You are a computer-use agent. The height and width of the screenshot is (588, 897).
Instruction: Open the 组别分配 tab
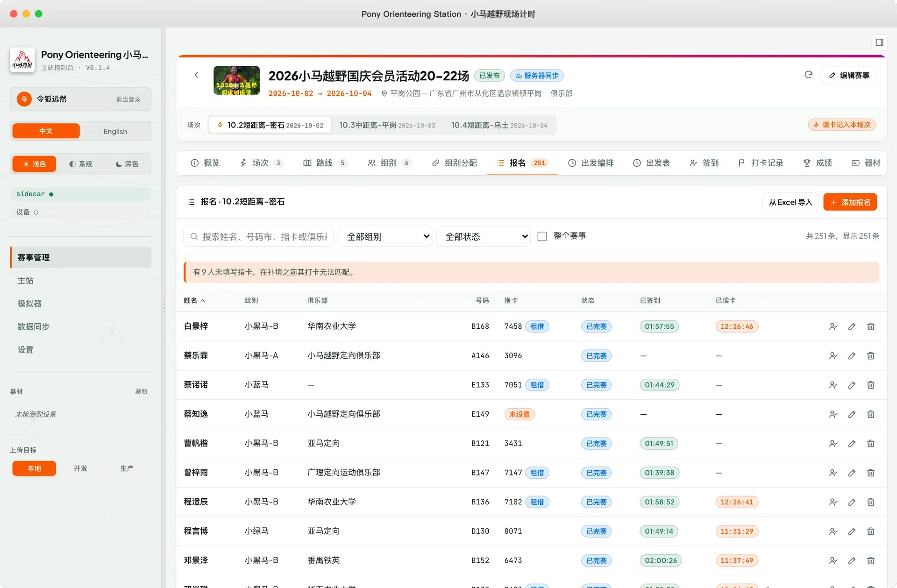point(455,163)
